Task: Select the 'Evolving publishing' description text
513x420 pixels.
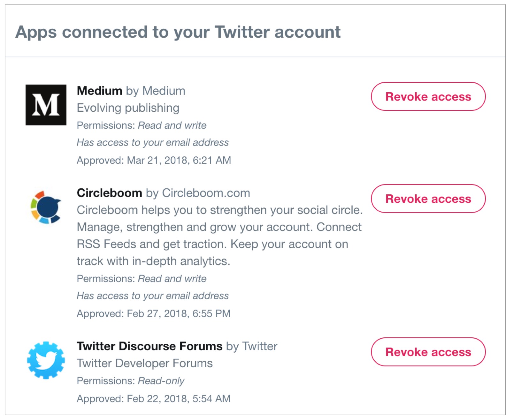Action: [x=128, y=108]
